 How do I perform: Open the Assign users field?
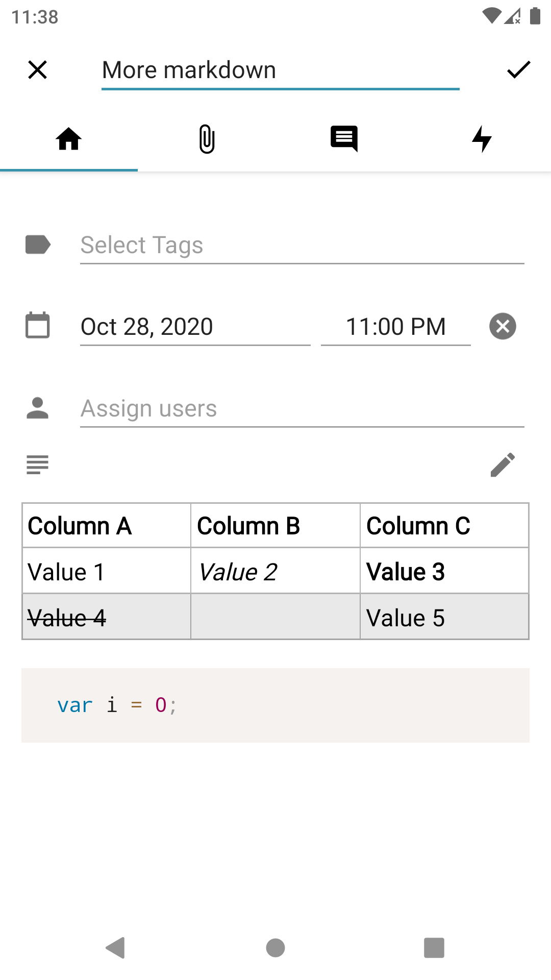302,409
